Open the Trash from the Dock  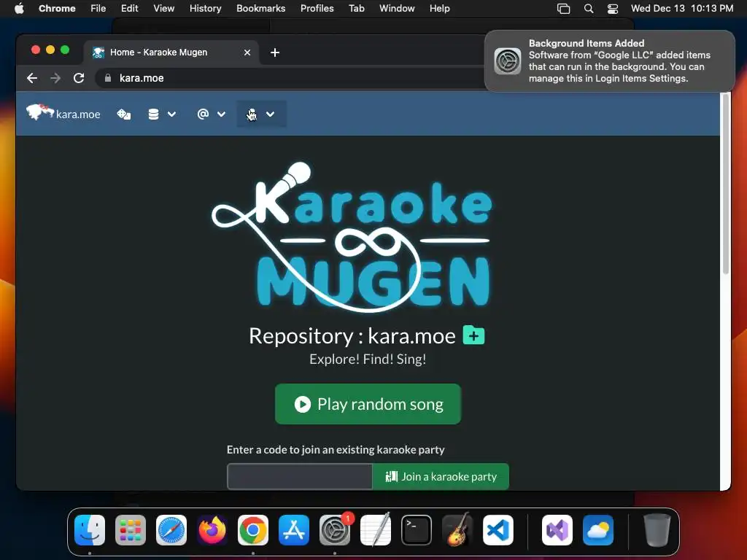pyautogui.click(x=657, y=530)
